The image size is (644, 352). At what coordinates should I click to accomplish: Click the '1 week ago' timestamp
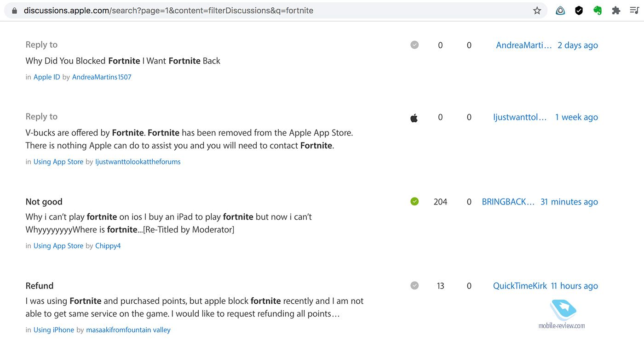tap(576, 117)
